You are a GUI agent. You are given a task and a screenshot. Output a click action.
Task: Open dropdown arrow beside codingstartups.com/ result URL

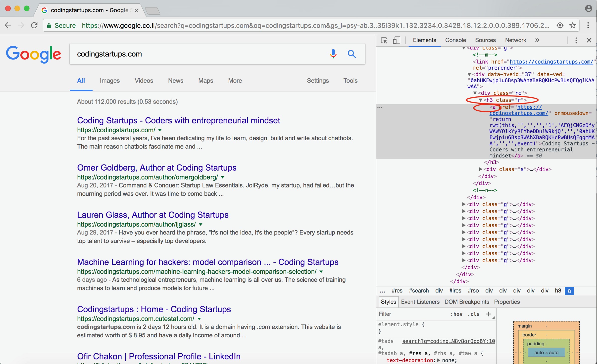160,130
